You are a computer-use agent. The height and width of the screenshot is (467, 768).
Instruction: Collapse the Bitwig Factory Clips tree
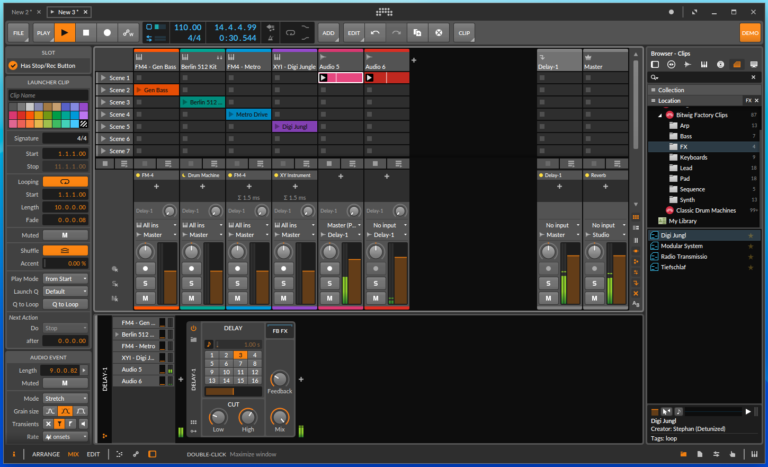[660, 116]
